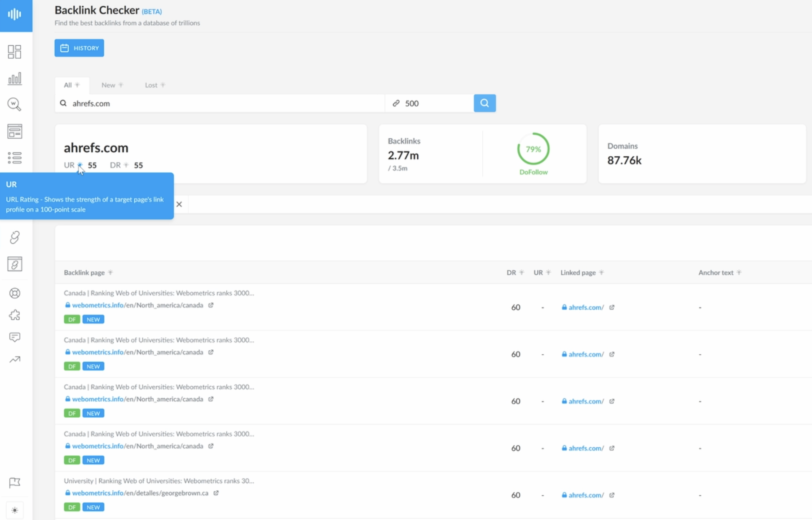The width and height of the screenshot is (812, 520).
Task: Click the Backlink page column info icon
Action: click(x=110, y=272)
